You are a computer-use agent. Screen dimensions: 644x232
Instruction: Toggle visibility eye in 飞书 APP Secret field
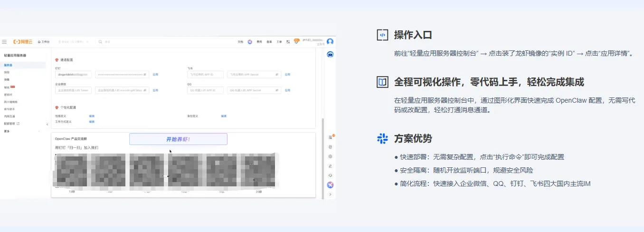coord(277,74)
